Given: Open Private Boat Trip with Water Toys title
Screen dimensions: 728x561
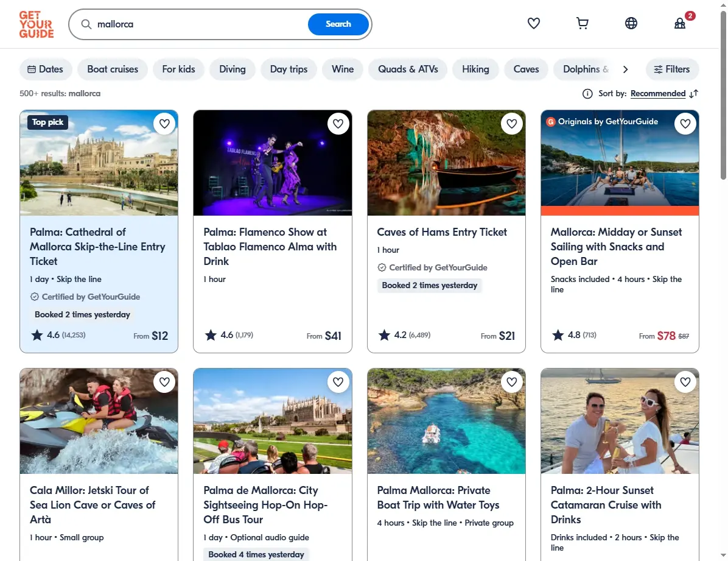Looking at the screenshot, I should pos(438,497).
